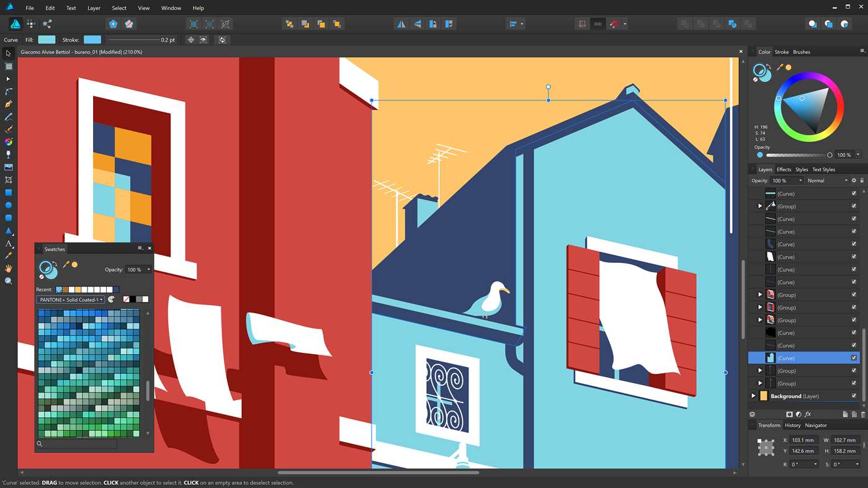
Task: Delete layer using trash icon
Action: tap(864, 414)
